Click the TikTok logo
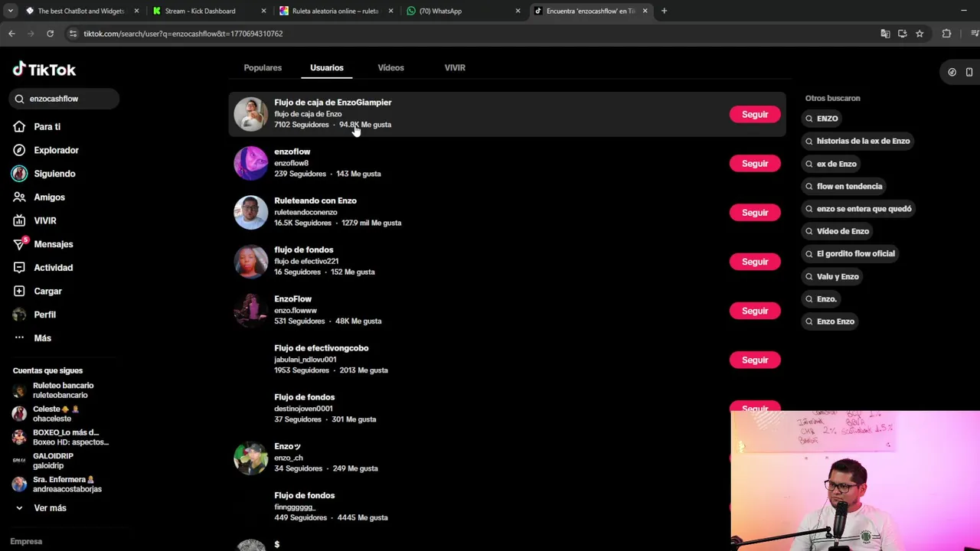Image resolution: width=980 pixels, height=551 pixels. click(x=44, y=70)
